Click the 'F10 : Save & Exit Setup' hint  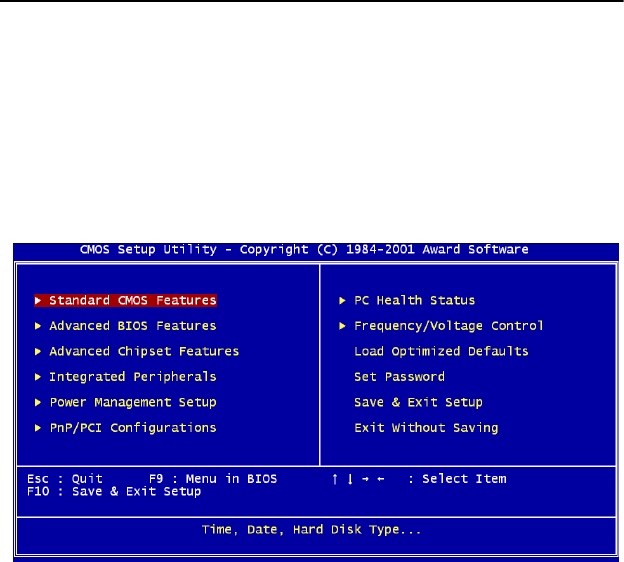114,492
